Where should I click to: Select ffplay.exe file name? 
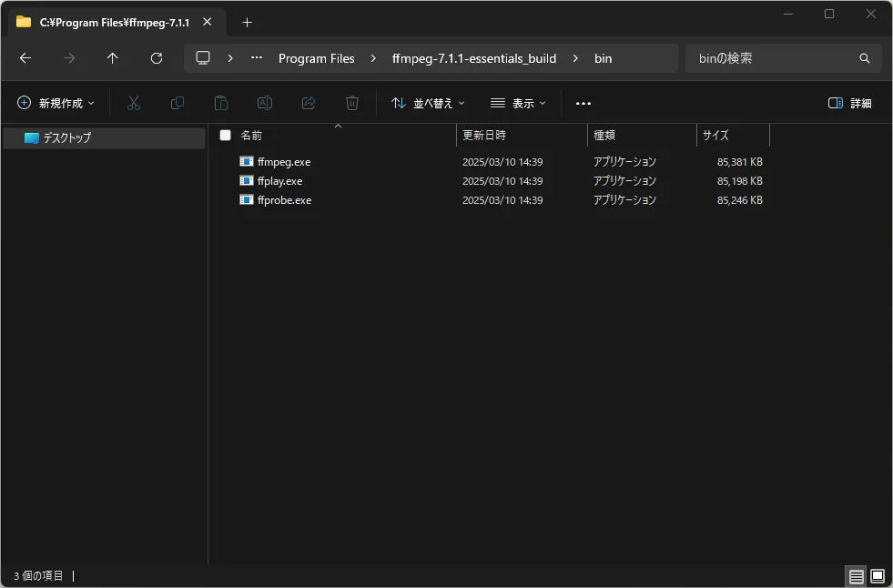tap(279, 181)
